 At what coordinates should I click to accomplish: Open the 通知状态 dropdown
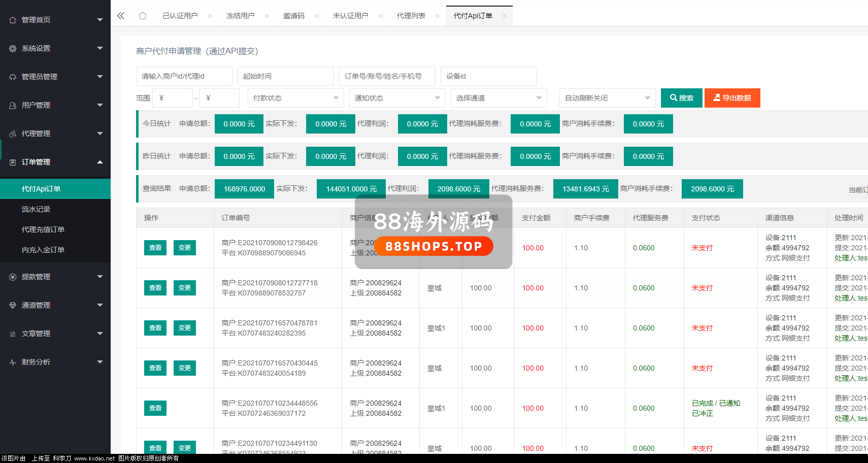point(397,98)
